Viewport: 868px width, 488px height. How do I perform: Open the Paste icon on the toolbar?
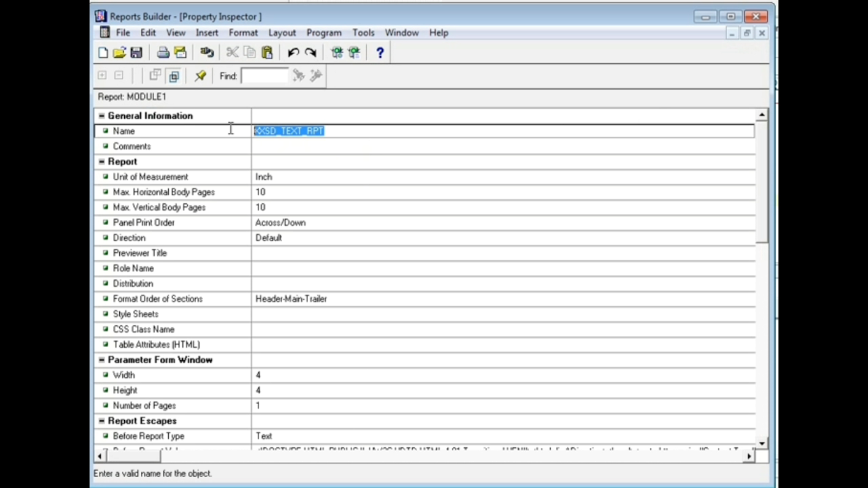(267, 52)
